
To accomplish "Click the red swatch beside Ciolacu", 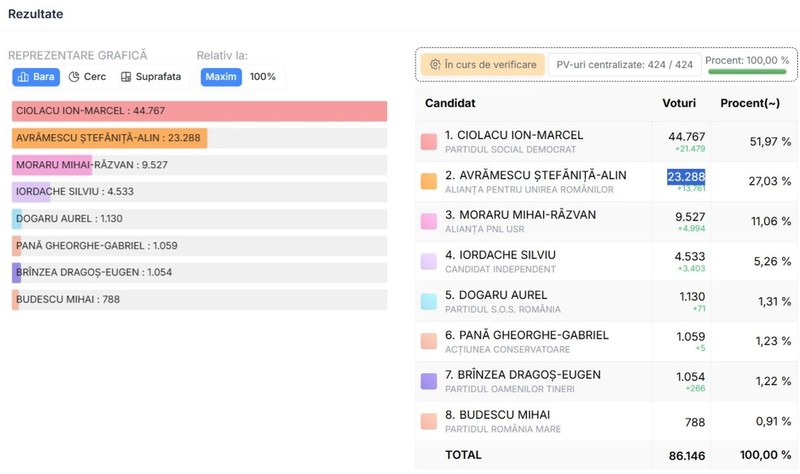I will click(429, 142).
